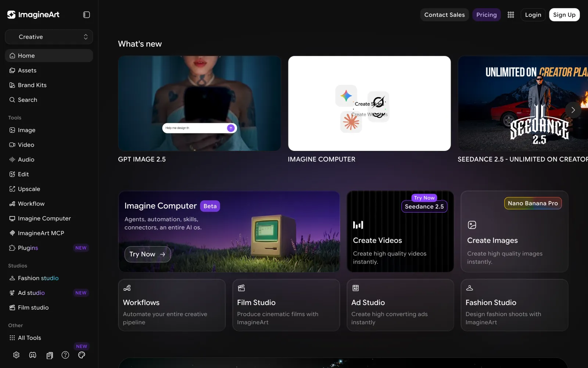
Task: Select the Workflow tool icon in sidebar
Action: click(x=12, y=204)
